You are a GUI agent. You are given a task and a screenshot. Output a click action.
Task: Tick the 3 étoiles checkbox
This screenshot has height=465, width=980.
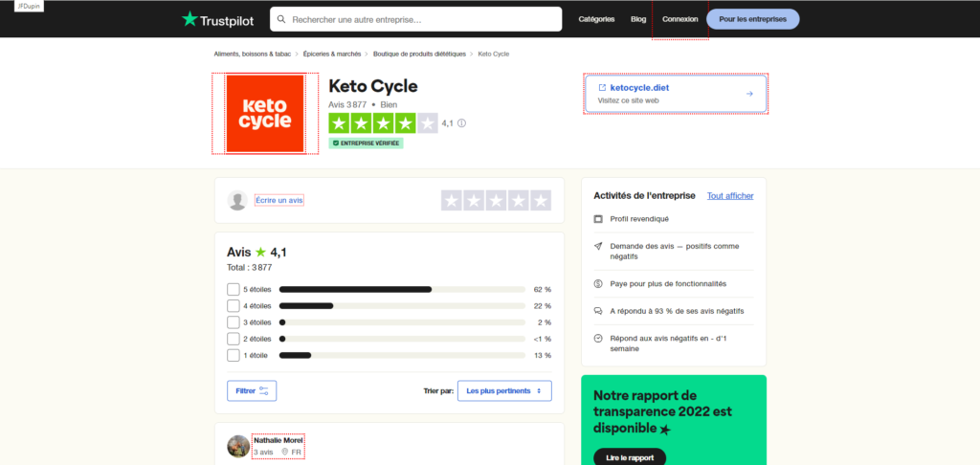(234, 322)
